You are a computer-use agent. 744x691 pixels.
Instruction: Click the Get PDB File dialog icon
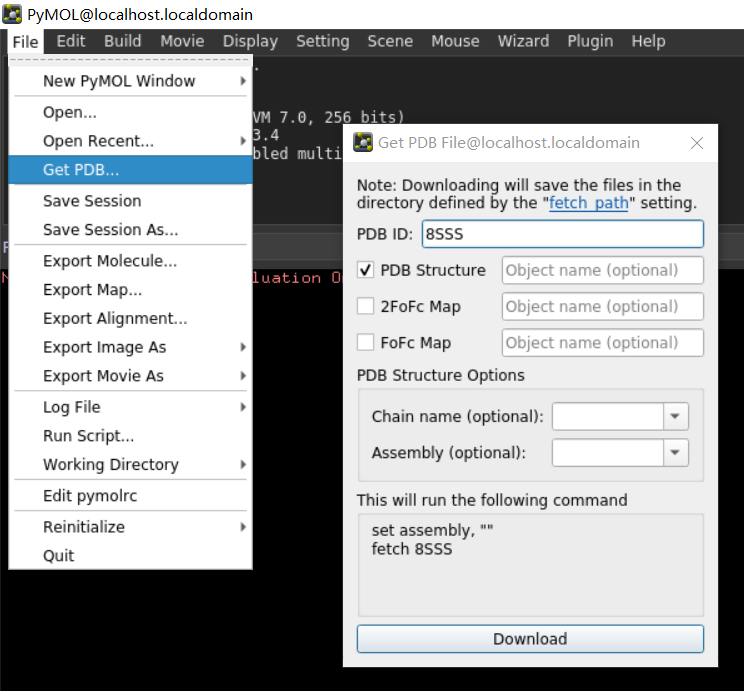[x=363, y=142]
